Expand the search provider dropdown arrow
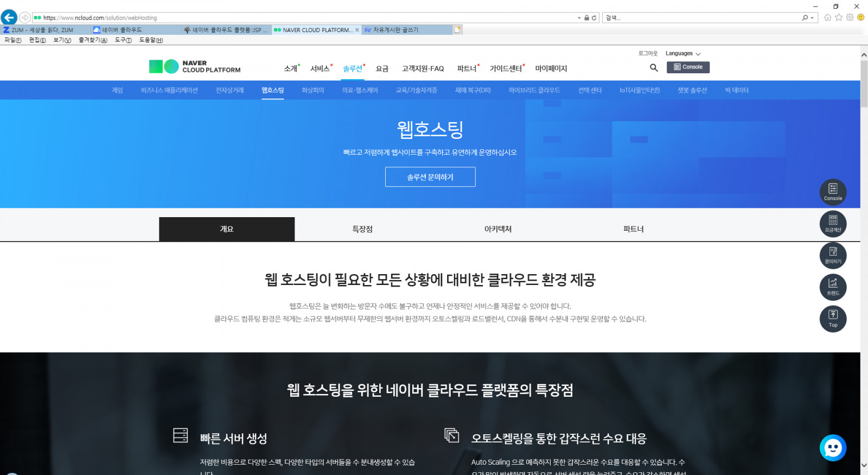The width and height of the screenshot is (868, 475). pos(812,18)
